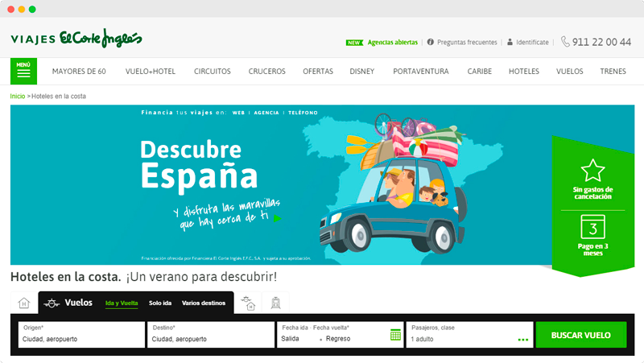The width and height of the screenshot is (644, 363).
Task: Open the green MENÚ hamburger button
Action: [23, 71]
